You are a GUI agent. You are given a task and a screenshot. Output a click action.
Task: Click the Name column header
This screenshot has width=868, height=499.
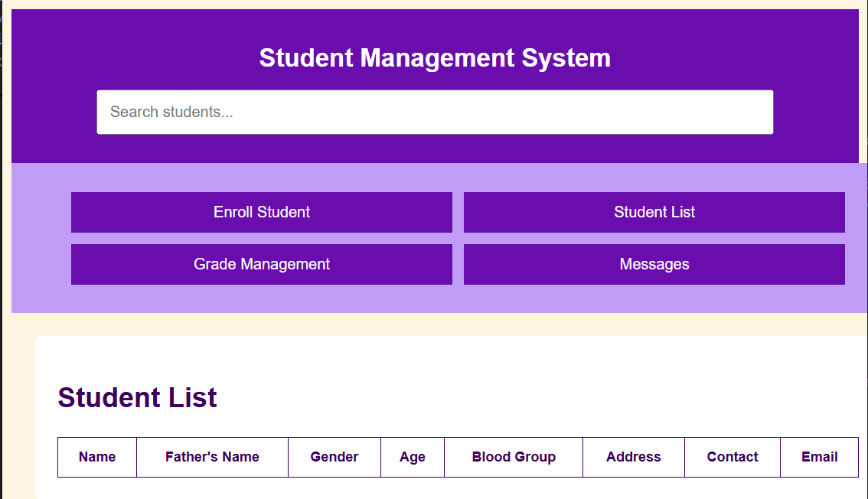(97, 457)
